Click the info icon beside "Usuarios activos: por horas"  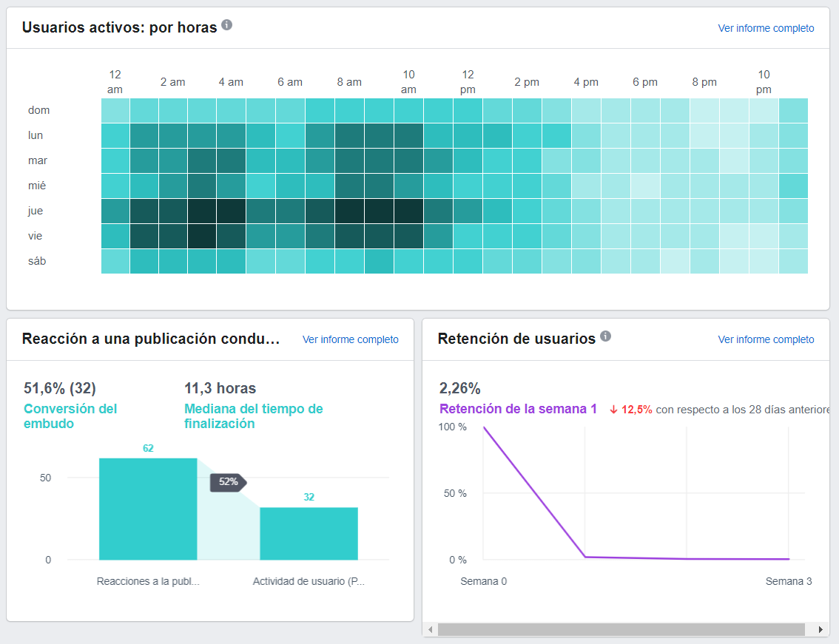click(226, 24)
